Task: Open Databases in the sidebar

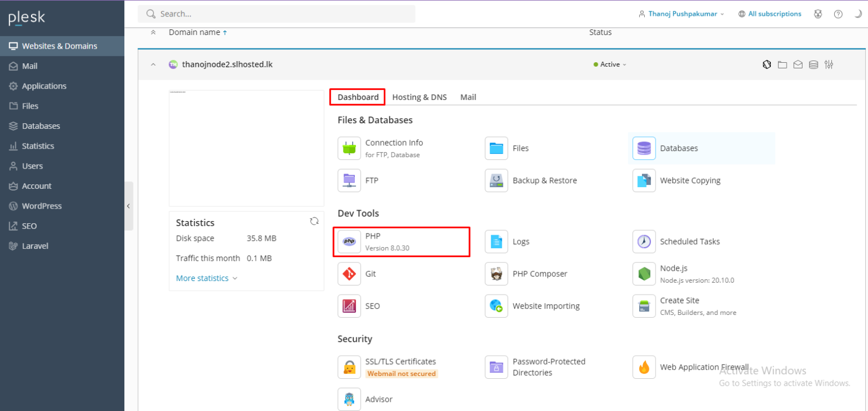Action: [41, 126]
